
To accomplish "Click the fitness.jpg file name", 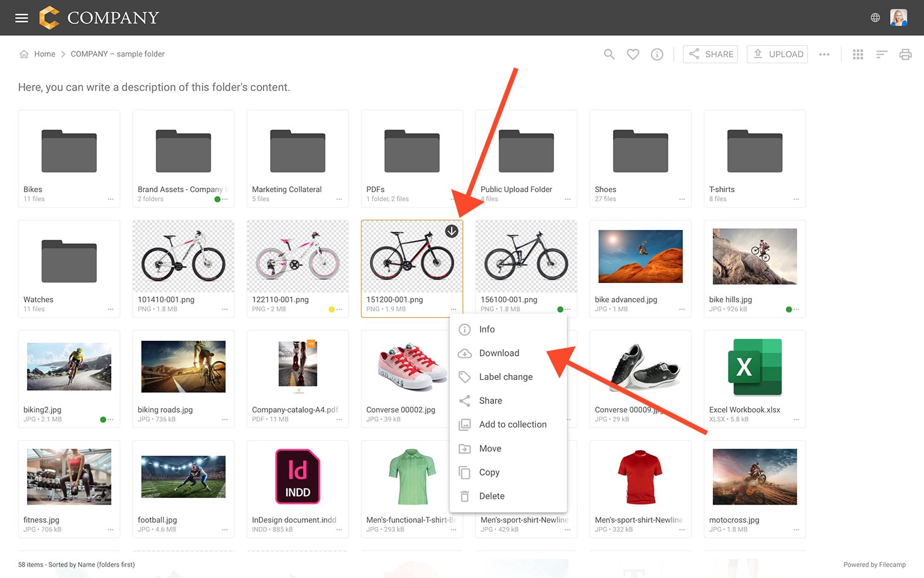I will coord(42,520).
